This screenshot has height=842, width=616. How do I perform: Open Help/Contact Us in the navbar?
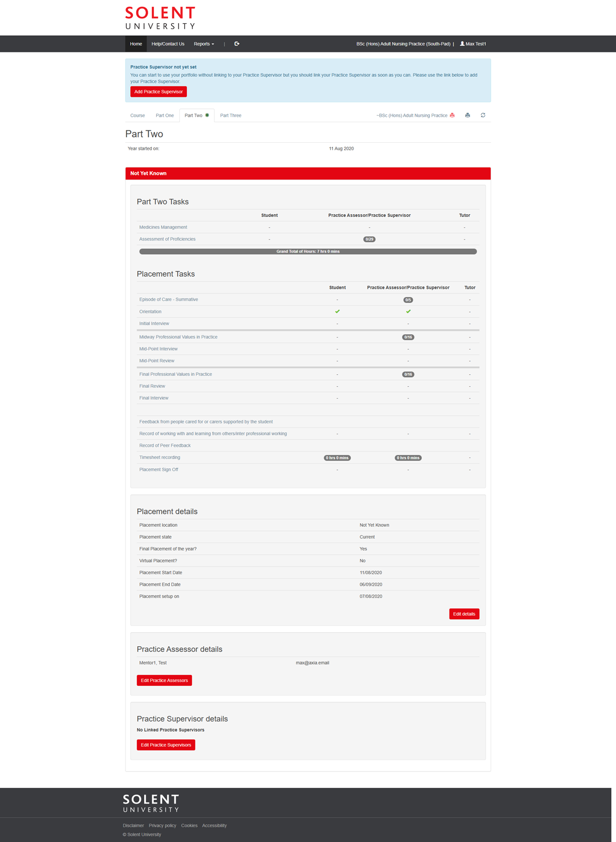pos(168,44)
